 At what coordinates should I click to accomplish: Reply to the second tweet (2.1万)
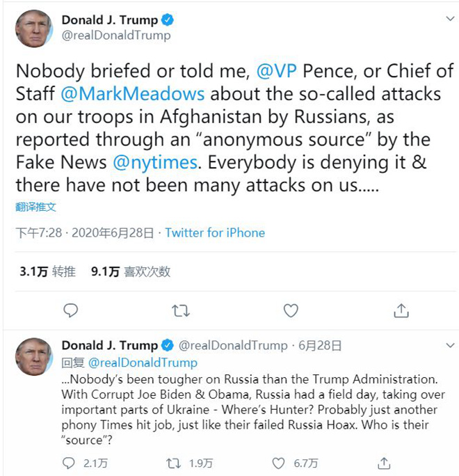pyautogui.click(x=69, y=463)
